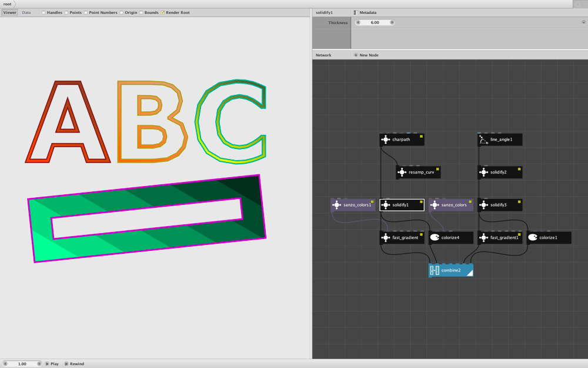
Task: Edit the frame number field 1.00
Action: pos(22,364)
